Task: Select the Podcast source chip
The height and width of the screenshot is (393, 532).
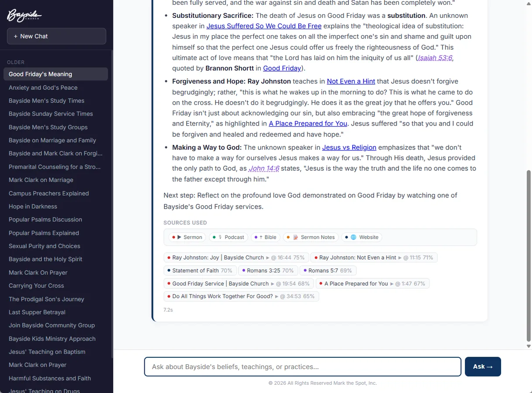Action: (x=228, y=237)
